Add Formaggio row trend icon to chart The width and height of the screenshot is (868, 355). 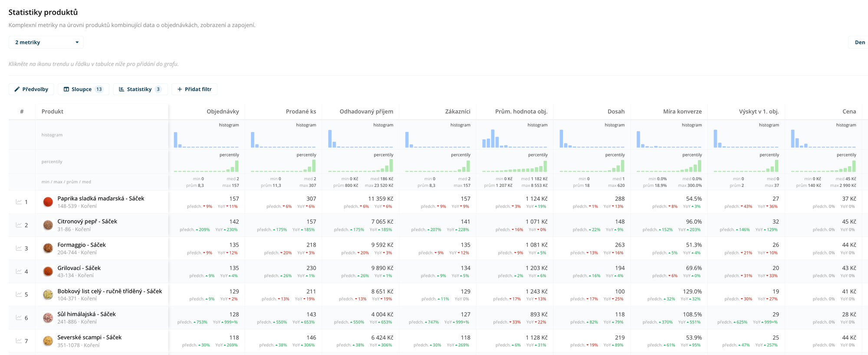[19, 248]
